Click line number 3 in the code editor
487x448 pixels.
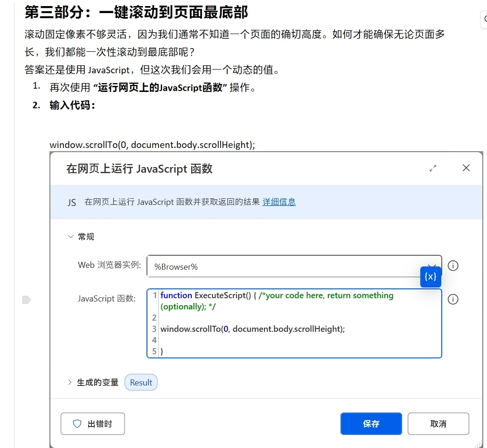(x=154, y=329)
